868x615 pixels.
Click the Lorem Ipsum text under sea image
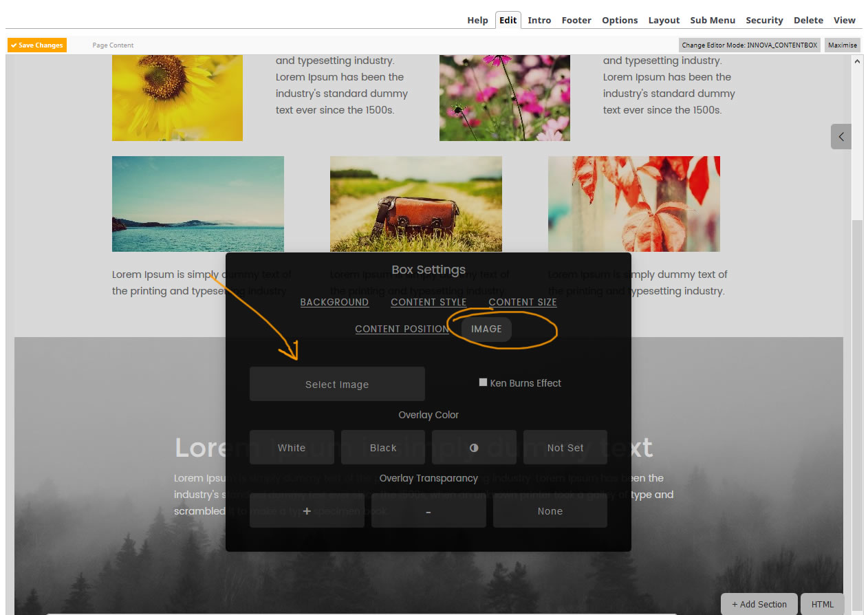(x=202, y=283)
